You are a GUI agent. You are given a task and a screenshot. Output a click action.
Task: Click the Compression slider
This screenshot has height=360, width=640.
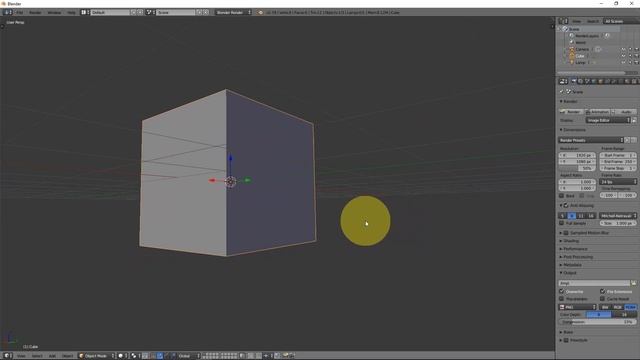[x=598, y=322]
